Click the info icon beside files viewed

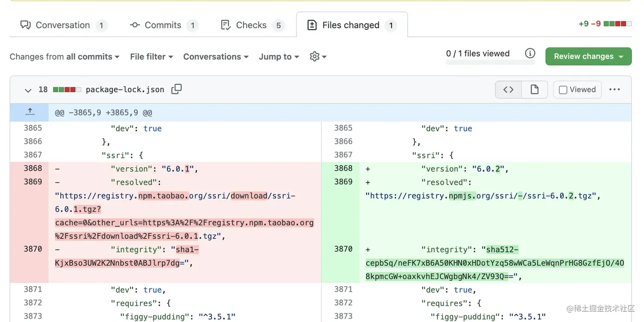click(x=530, y=53)
